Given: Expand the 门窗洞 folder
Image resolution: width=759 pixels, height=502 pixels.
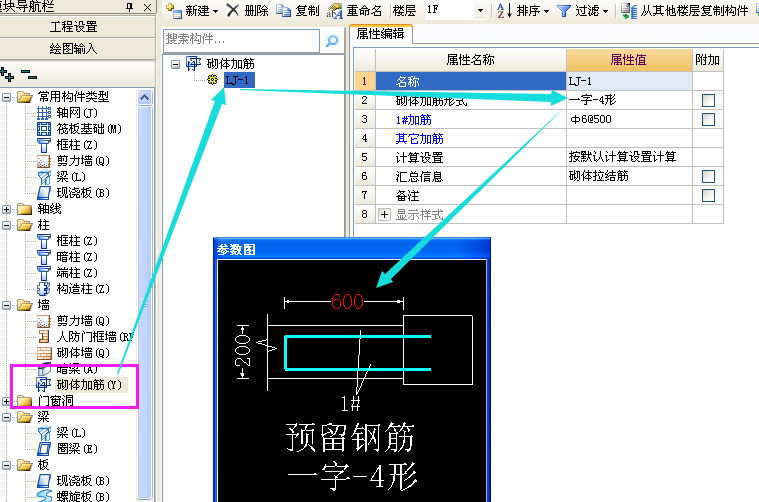Looking at the screenshot, I should click(6, 401).
